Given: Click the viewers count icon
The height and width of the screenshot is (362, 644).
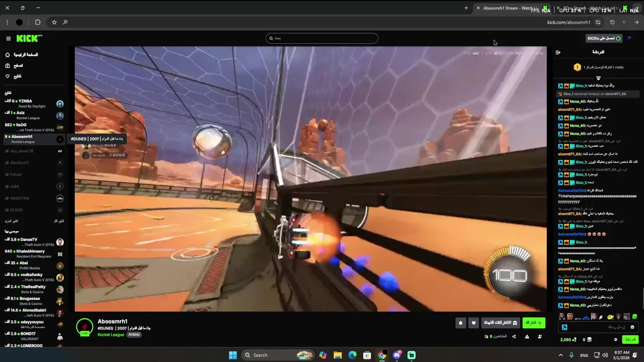Looking at the screenshot, I should point(486,336).
